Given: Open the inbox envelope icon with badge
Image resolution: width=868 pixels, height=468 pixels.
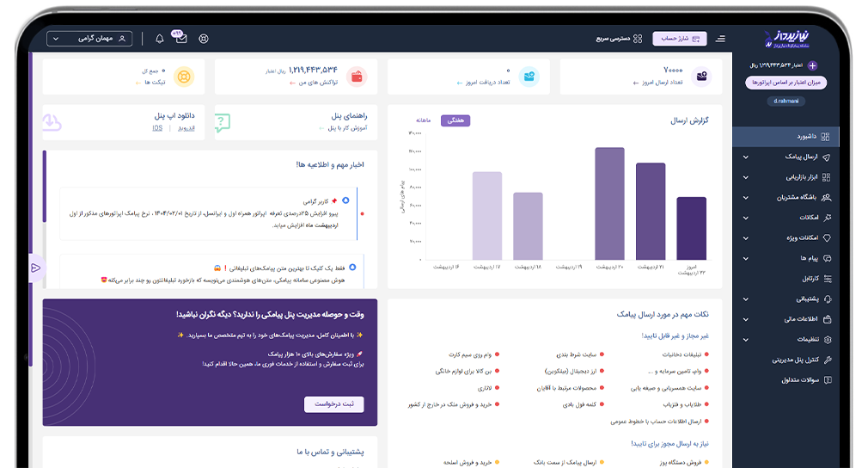Looking at the screenshot, I should click(x=180, y=39).
